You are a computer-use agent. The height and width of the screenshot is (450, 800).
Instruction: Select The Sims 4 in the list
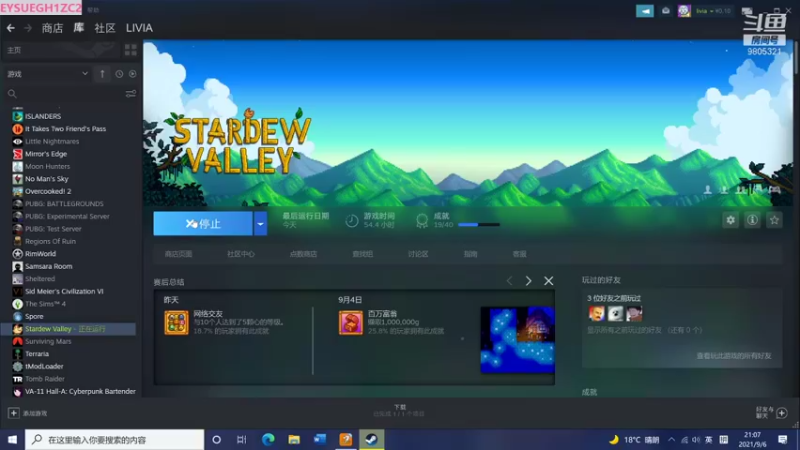[x=45, y=304]
